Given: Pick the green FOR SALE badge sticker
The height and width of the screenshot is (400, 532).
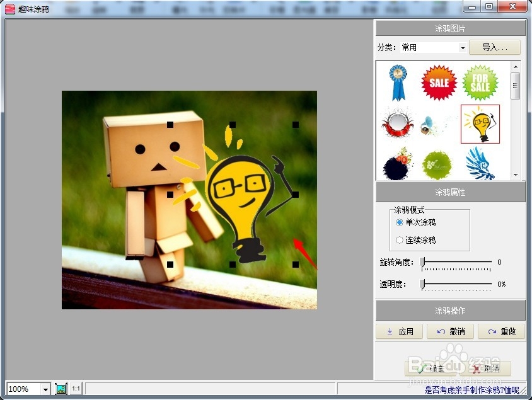Looking at the screenshot, I should click(480, 83).
